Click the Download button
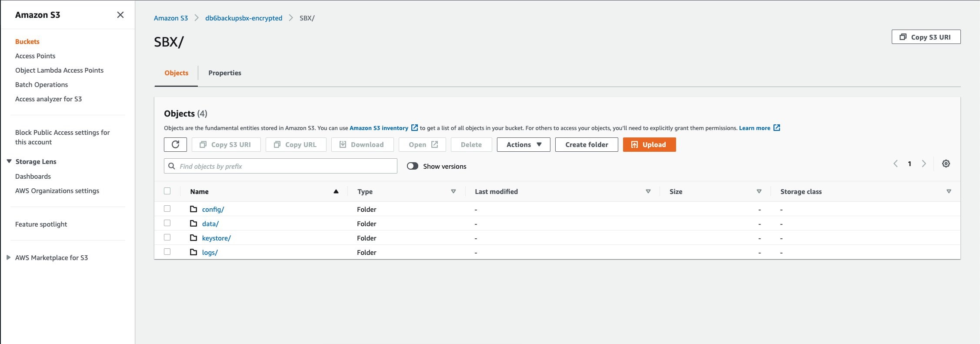The height and width of the screenshot is (344, 980). click(362, 144)
